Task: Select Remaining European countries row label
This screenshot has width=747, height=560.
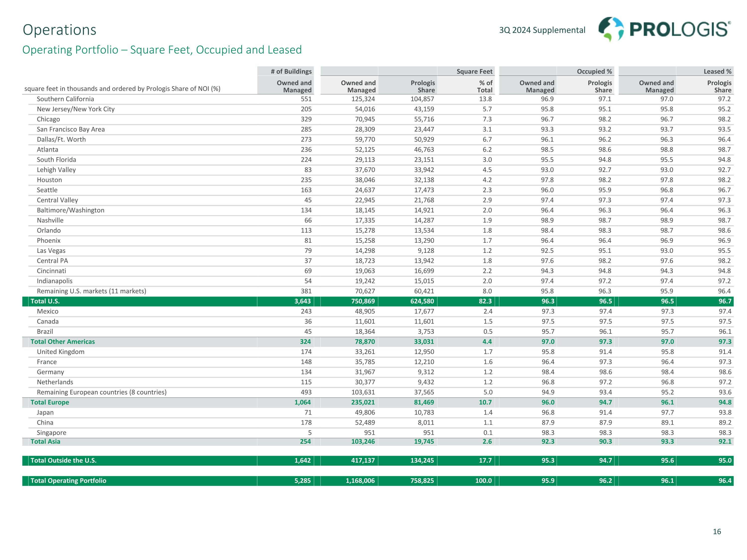Action: pyautogui.click(x=101, y=392)
